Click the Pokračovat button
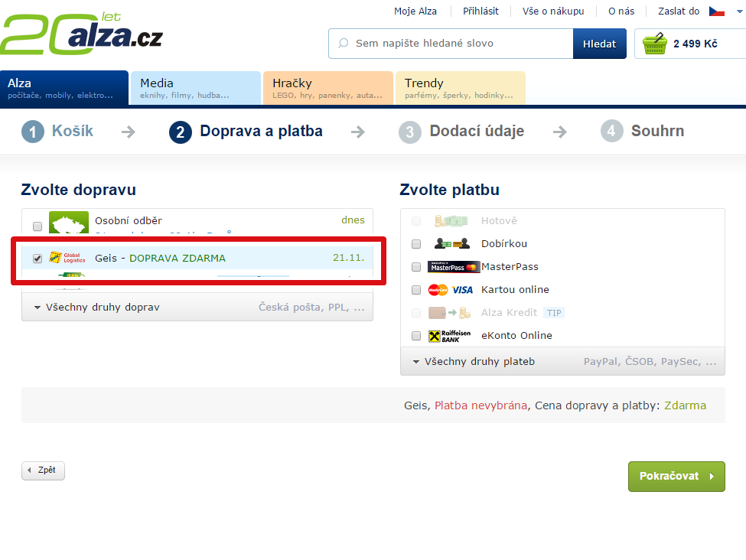The width and height of the screenshot is (746, 560). (676, 477)
